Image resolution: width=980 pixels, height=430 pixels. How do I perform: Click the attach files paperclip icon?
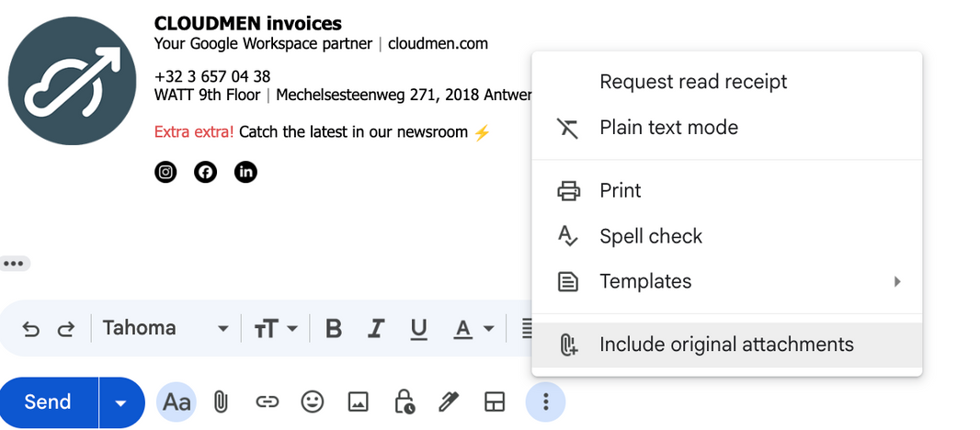[x=221, y=402]
